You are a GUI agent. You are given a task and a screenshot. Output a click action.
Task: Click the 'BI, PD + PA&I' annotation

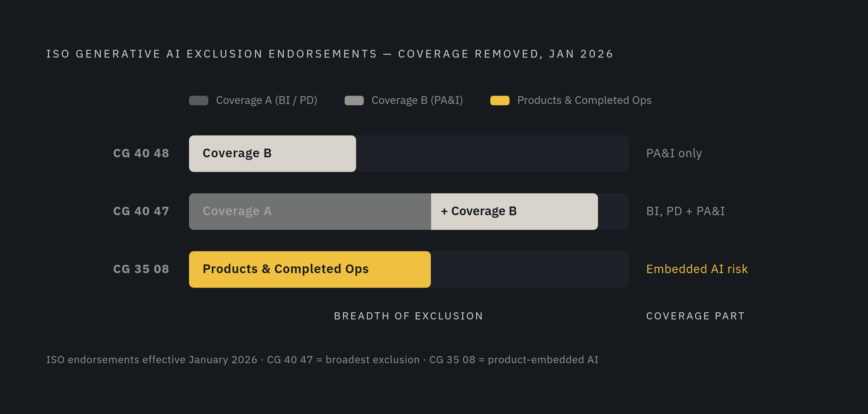tap(685, 211)
